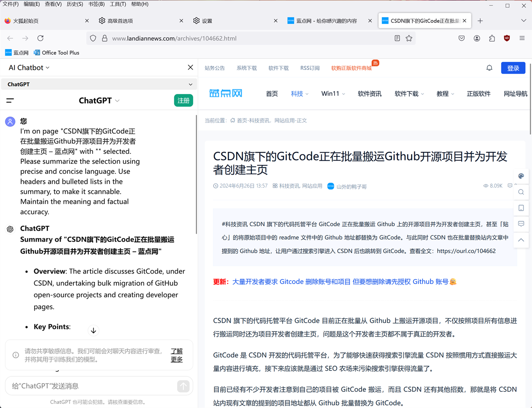Viewport: 532px width, 408px height.
Task: Open 了解更多 link in privacy notice
Action: point(177,355)
